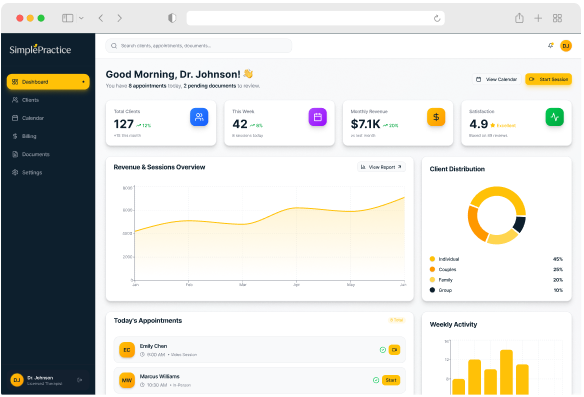584x397 pixels.
Task: Expand the browser sidebar dropdown chevron
Action: 81,18
